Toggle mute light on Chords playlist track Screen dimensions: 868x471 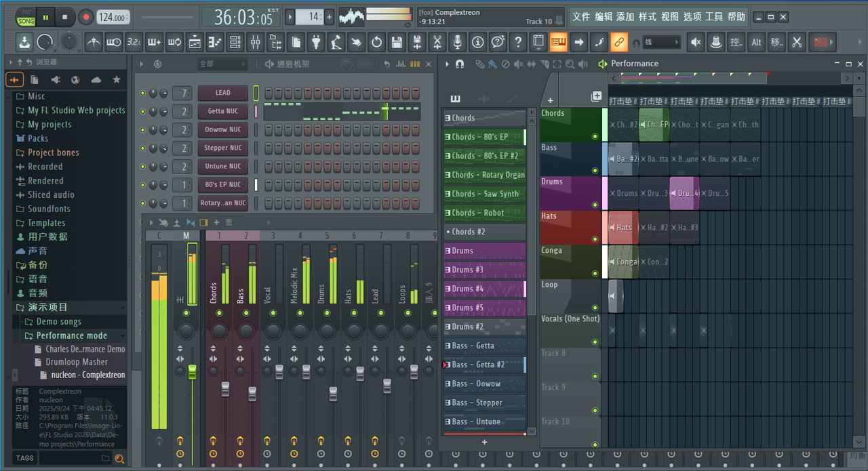tap(595, 136)
